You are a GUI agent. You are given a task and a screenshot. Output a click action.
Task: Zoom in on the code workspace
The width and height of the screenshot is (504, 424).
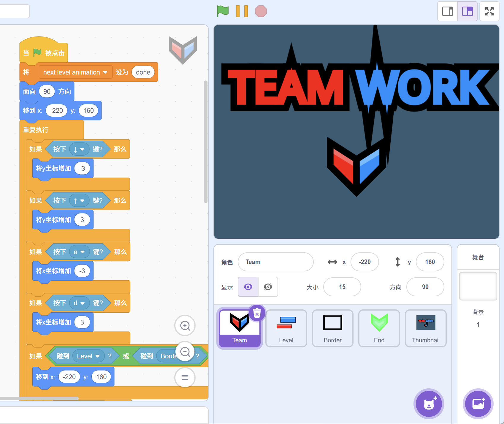[x=185, y=326]
